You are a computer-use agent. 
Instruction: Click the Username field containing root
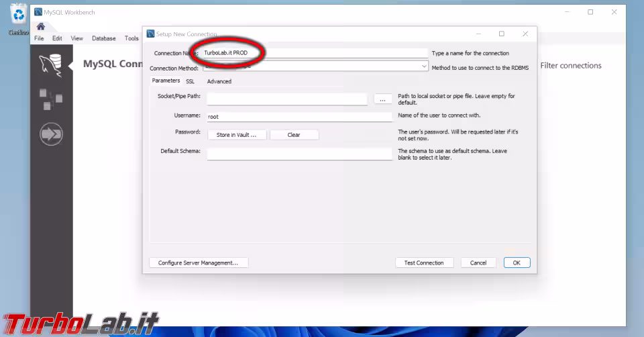299,116
